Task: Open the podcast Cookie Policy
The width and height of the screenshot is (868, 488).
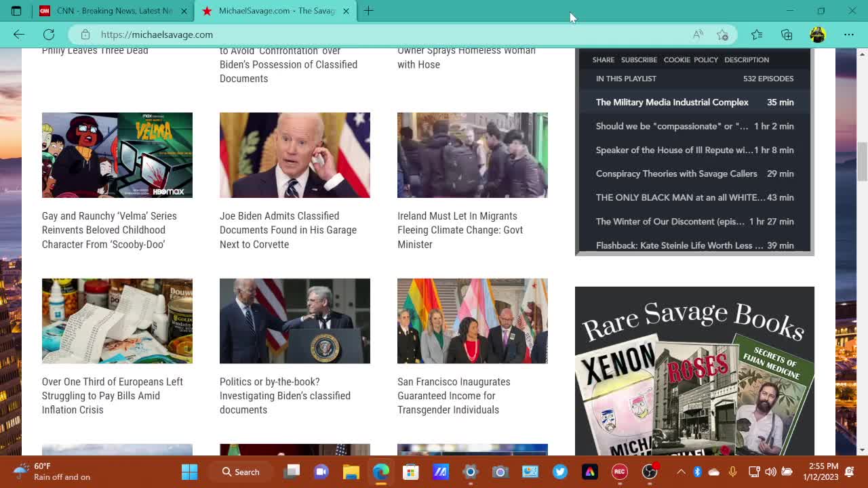Action: coord(690,60)
